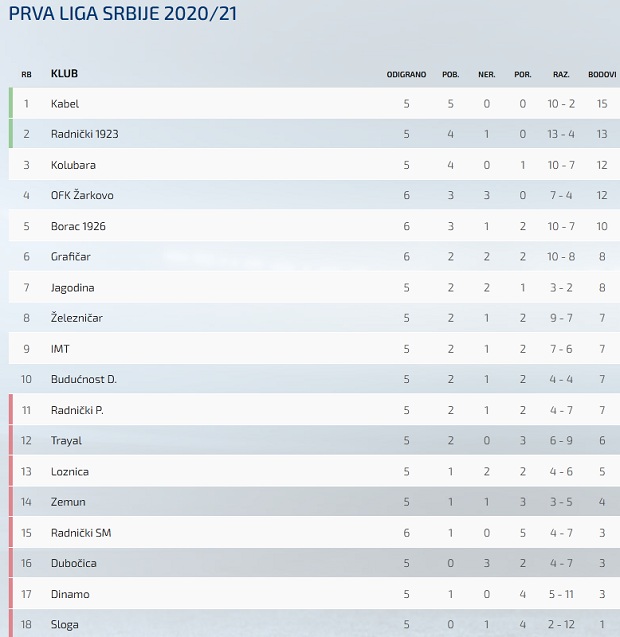620x637 pixels.
Task: Click the Prva Liga Srbije 2020/21 title
Action: pyautogui.click(x=123, y=13)
